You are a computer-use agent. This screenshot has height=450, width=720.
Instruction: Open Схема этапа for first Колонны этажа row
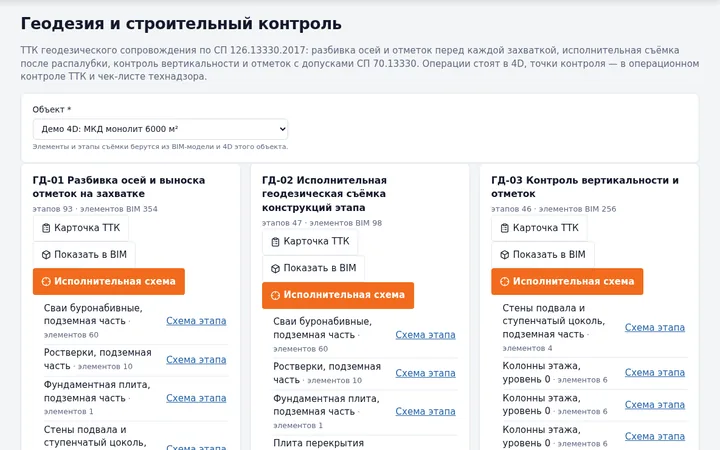655,372
